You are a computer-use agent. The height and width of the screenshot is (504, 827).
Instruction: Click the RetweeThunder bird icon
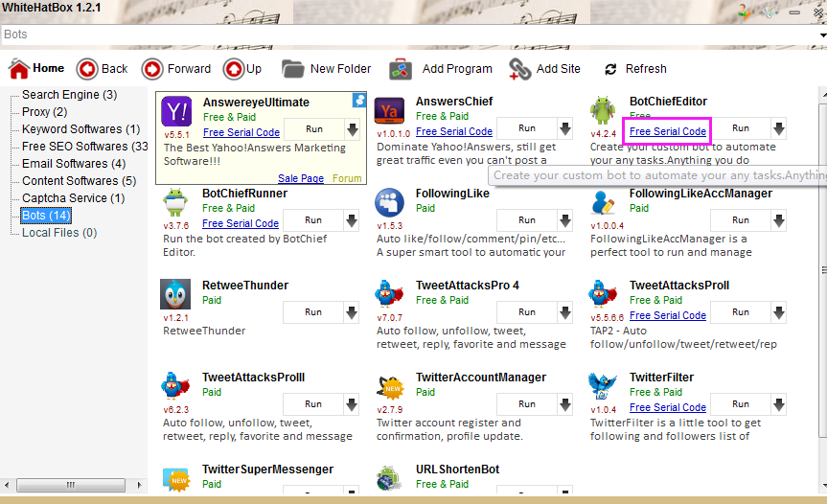point(177,297)
